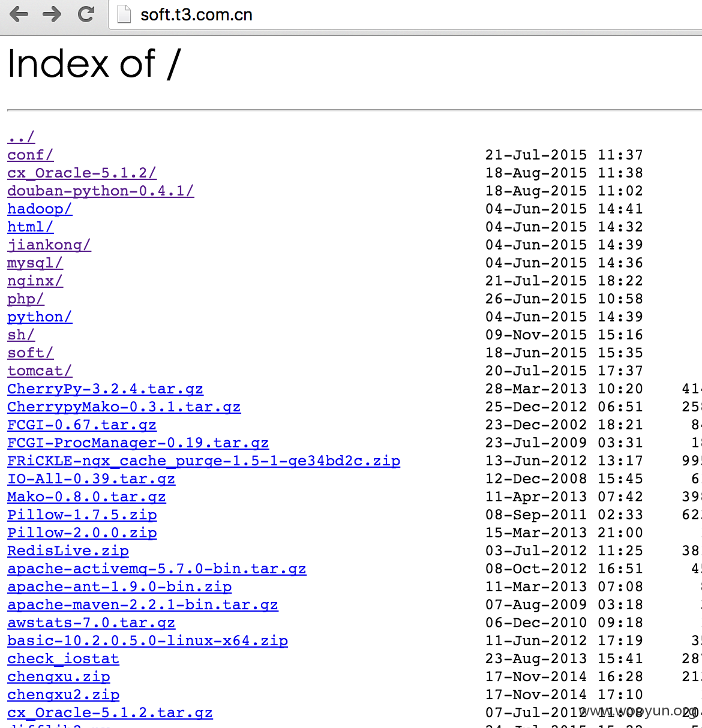This screenshot has width=702, height=728.
Task: Select the date 21-Jul-2015 11:37 for conf/
Action: point(564,155)
